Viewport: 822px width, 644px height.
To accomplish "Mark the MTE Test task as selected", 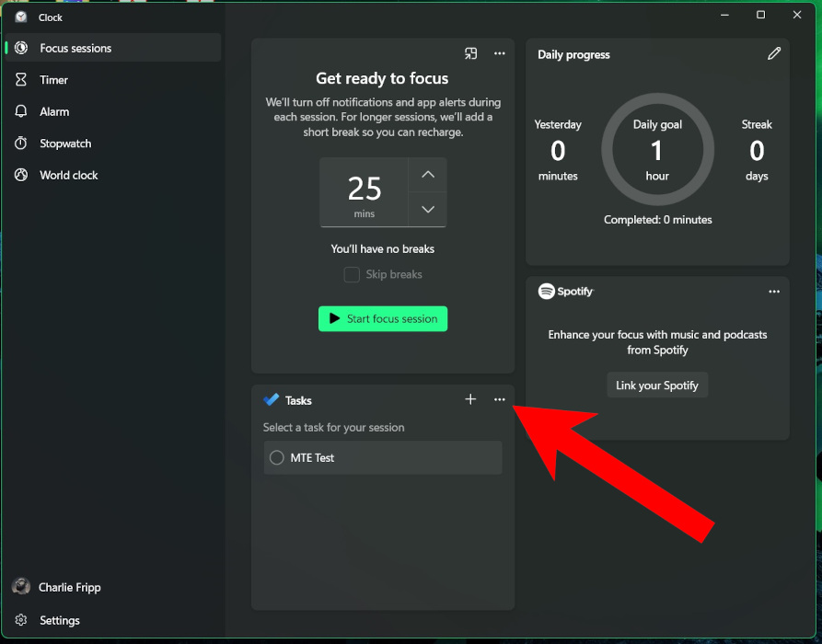I will click(277, 457).
